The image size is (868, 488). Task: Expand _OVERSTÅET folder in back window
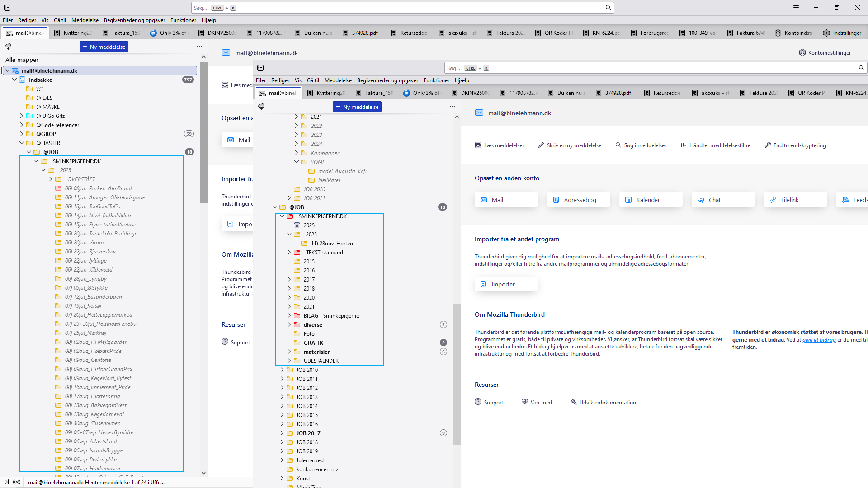click(x=51, y=179)
